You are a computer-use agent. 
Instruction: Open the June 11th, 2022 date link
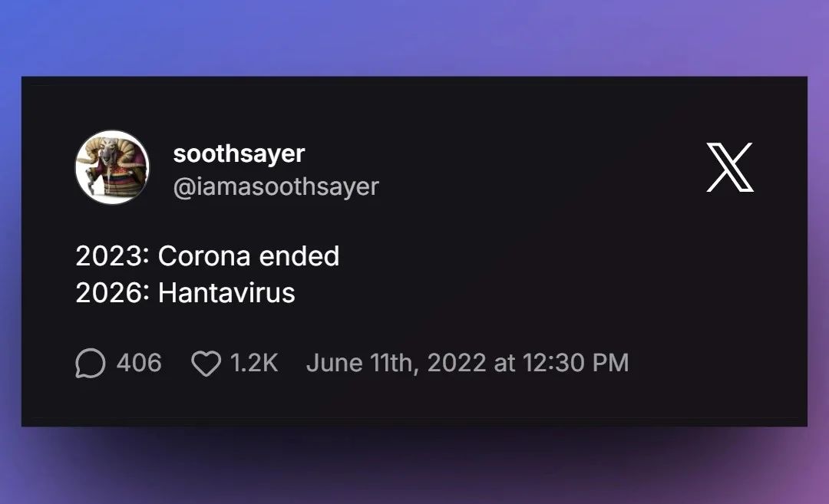396,363
